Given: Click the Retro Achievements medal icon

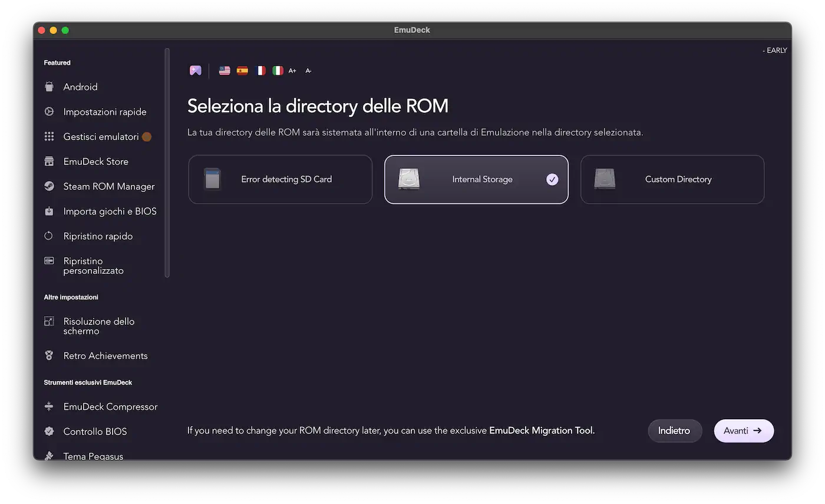Looking at the screenshot, I should pyautogui.click(x=49, y=356).
